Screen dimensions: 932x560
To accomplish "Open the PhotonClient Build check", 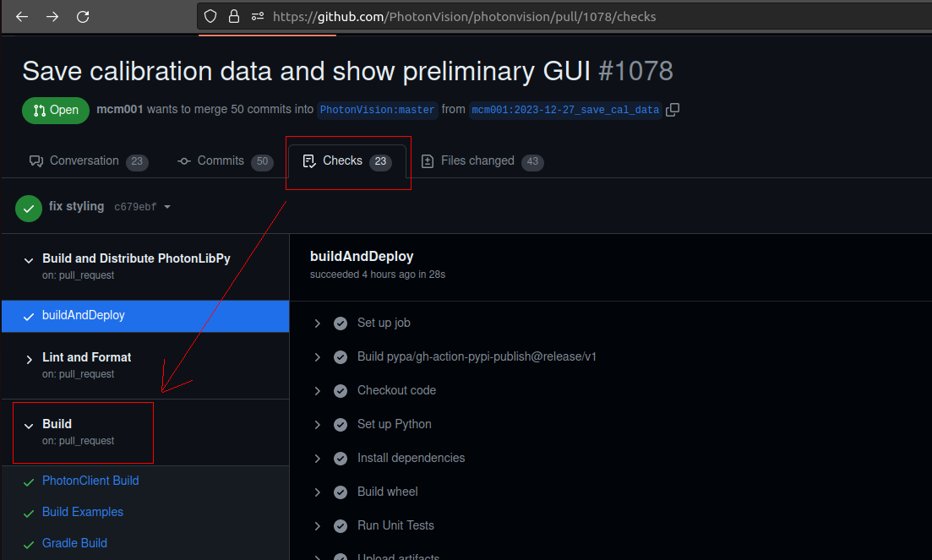I will pos(90,481).
